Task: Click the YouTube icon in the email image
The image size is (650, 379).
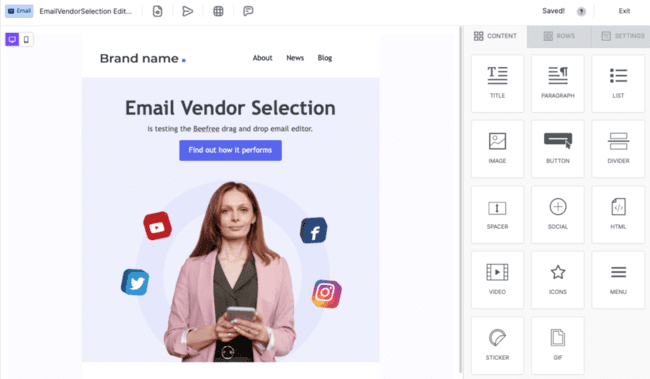Action: [158, 226]
